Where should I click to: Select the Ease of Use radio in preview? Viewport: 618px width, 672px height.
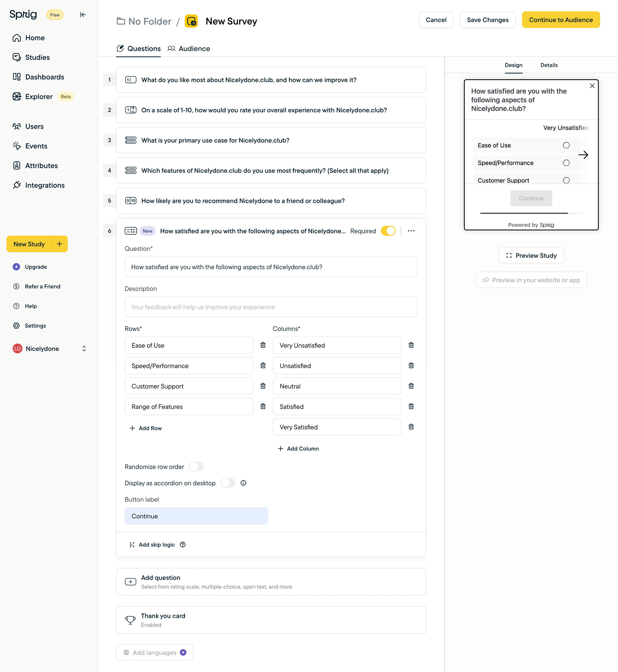(x=566, y=145)
